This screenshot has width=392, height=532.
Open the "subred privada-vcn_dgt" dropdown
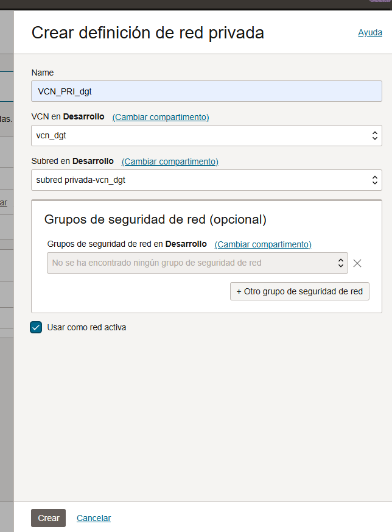point(206,180)
